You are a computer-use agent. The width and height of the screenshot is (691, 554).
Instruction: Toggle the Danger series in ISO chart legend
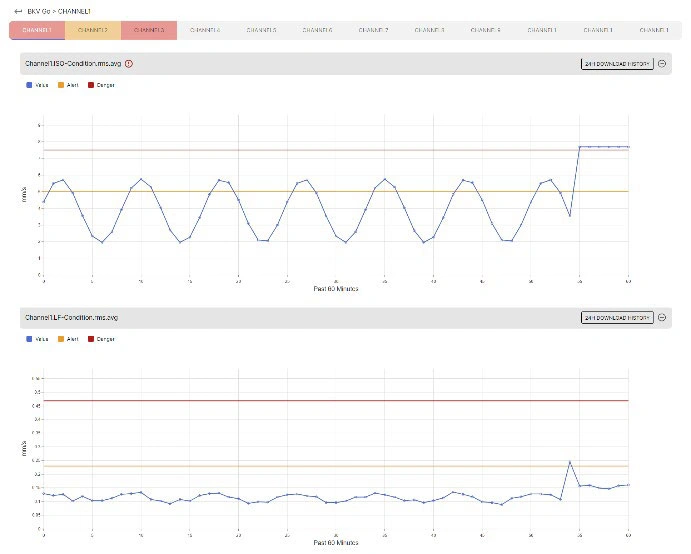100,85
